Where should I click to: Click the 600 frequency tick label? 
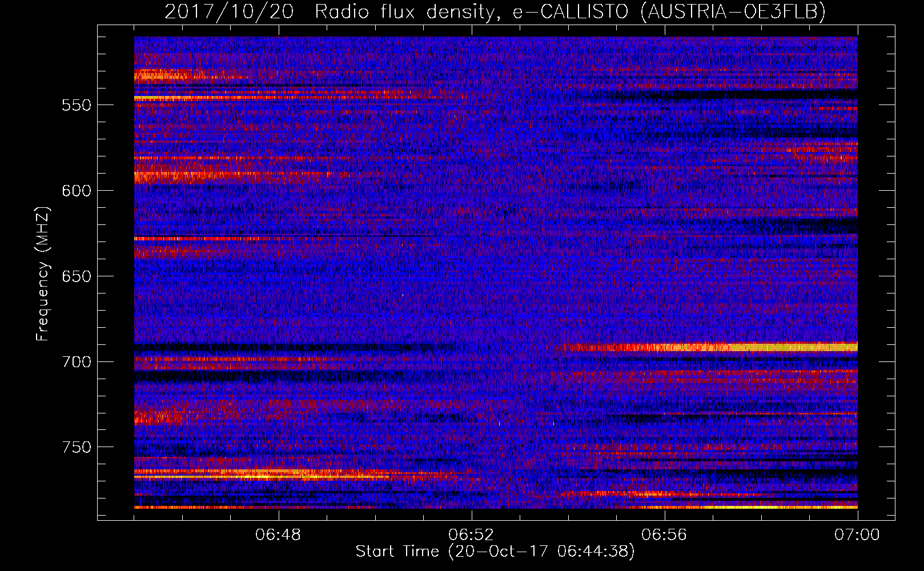pyautogui.click(x=77, y=191)
